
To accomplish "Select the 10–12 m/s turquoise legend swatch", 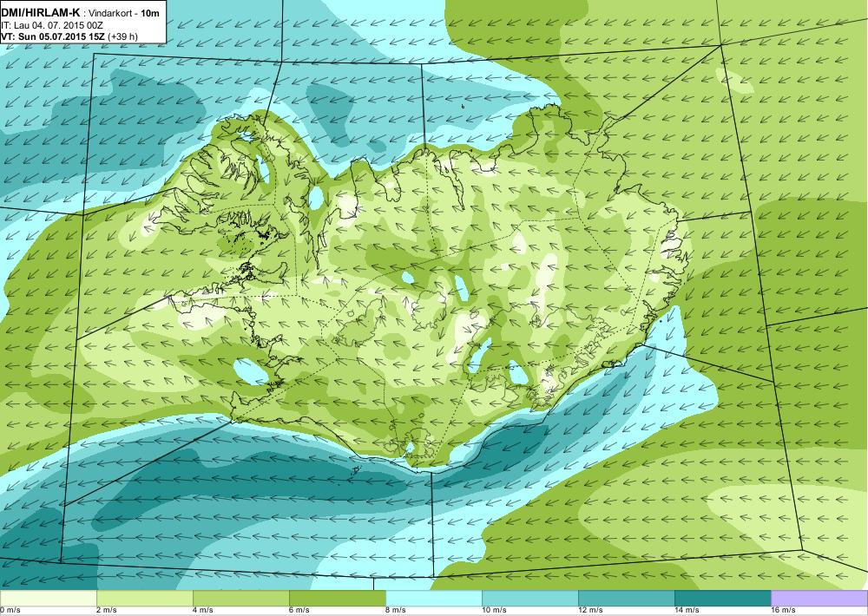I will click(530, 599).
